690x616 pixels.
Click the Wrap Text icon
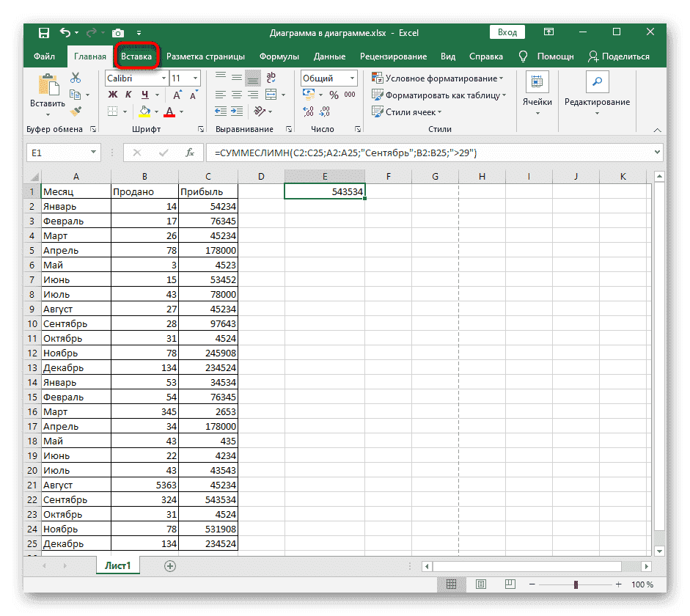point(271,78)
